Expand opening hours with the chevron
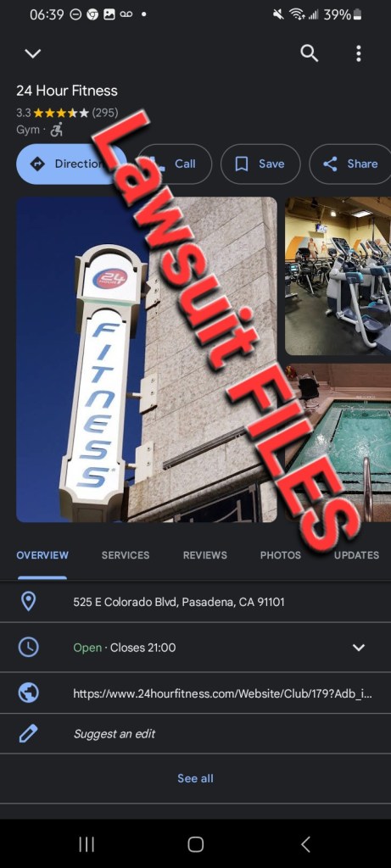The image size is (391, 868). click(359, 648)
